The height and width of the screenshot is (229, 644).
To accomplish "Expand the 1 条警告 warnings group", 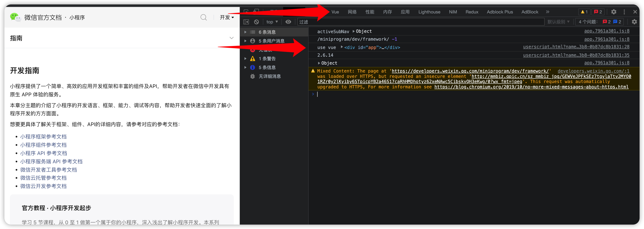I will [x=245, y=59].
